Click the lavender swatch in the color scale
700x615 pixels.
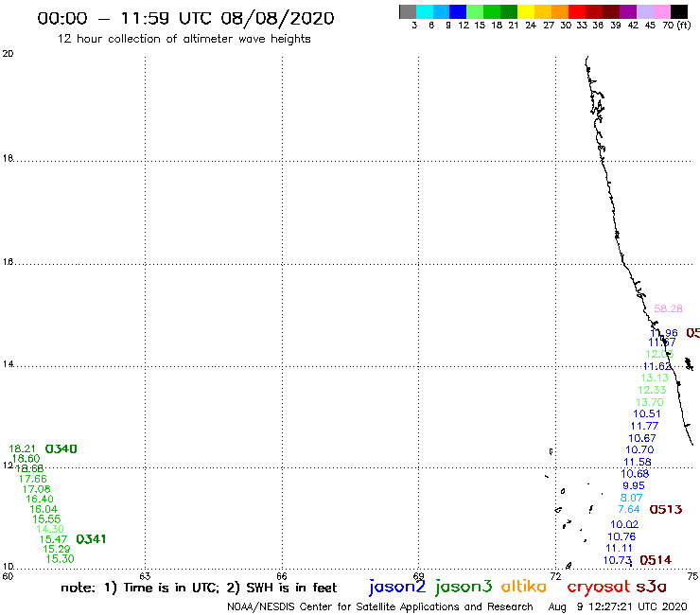point(644,11)
